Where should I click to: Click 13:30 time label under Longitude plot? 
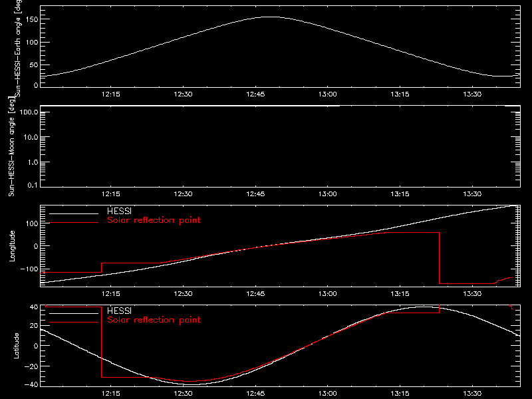point(472,293)
